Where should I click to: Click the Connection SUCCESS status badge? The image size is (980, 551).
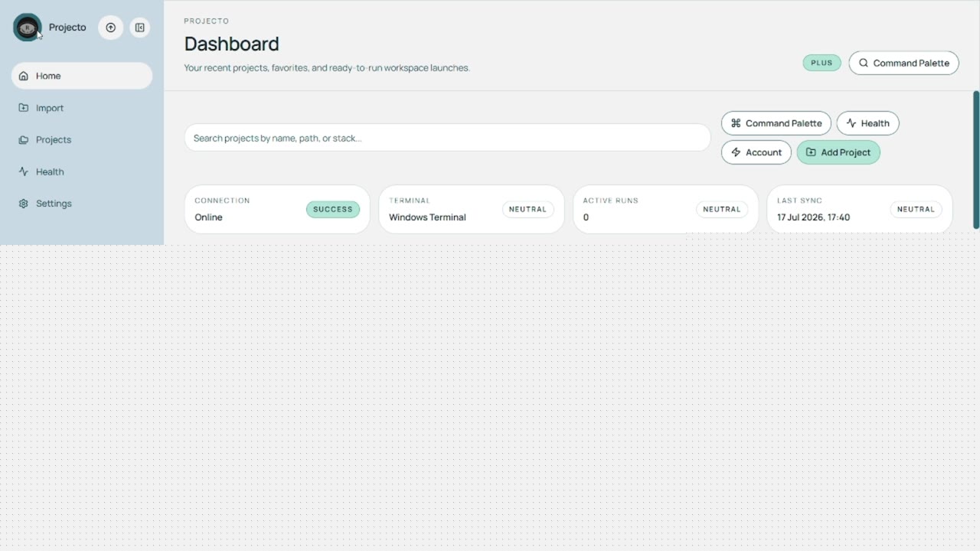click(333, 209)
